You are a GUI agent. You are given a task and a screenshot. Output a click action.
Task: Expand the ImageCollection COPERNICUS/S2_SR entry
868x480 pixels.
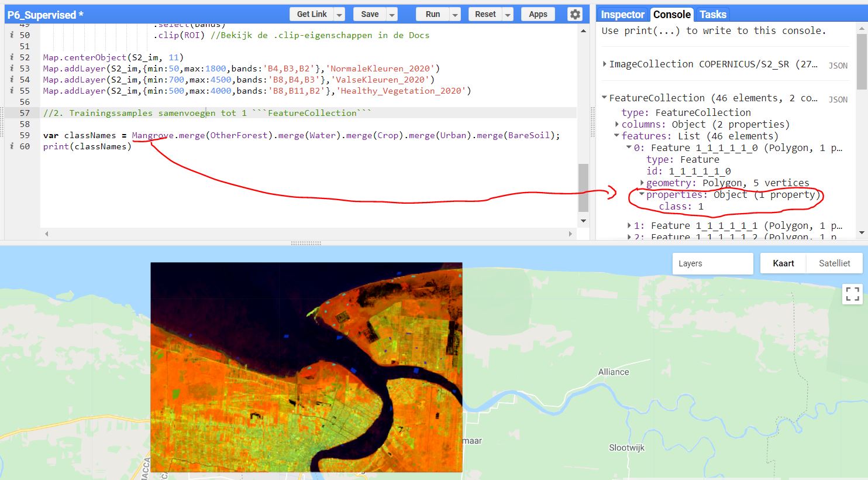(x=605, y=64)
